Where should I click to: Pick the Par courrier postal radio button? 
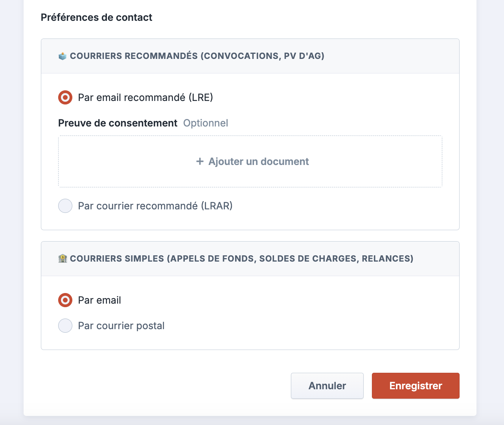tap(65, 326)
